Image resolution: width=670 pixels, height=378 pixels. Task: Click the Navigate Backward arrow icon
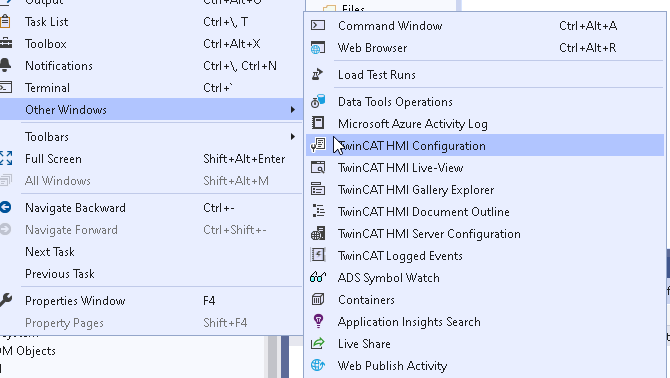pos(5,207)
